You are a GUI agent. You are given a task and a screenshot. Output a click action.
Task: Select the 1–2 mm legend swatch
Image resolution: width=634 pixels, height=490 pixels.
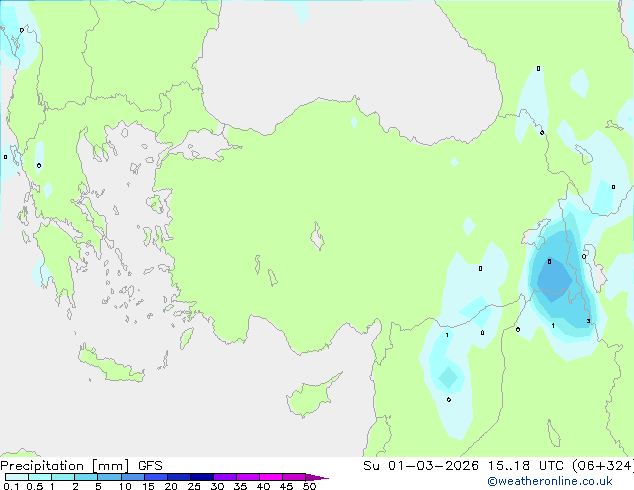[x=63, y=477]
